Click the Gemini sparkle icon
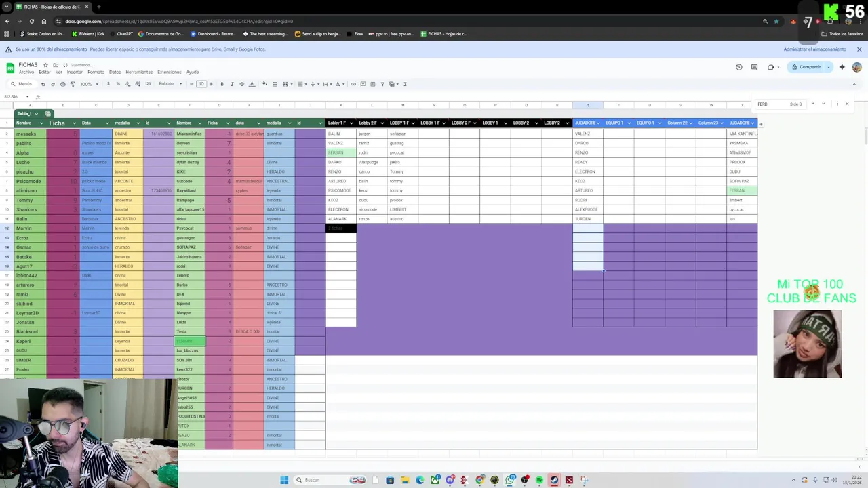The image size is (868, 488). click(842, 67)
